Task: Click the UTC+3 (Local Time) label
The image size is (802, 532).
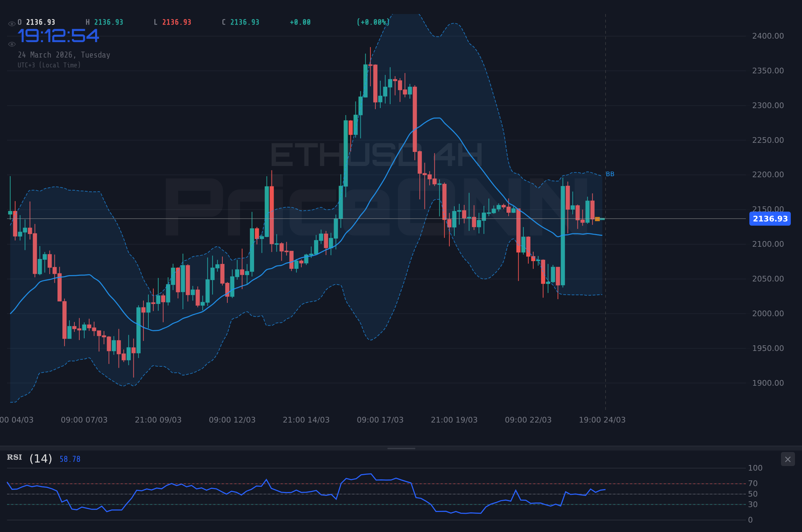Action: pyautogui.click(x=49, y=65)
